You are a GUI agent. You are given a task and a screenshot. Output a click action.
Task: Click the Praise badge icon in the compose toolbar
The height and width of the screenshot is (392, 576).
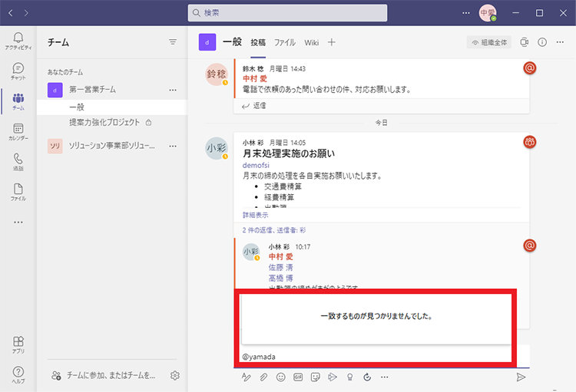349,377
